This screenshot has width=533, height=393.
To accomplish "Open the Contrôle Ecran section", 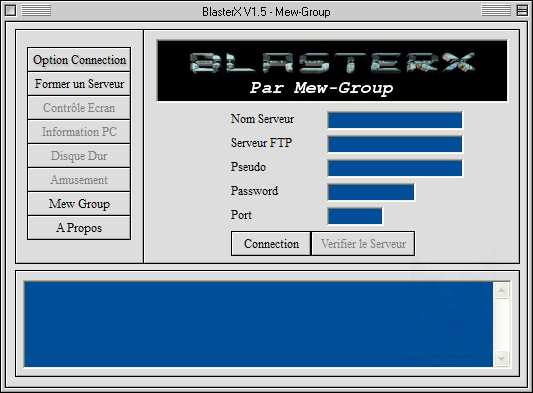I will pyautogui.click(x=79, y=108).
